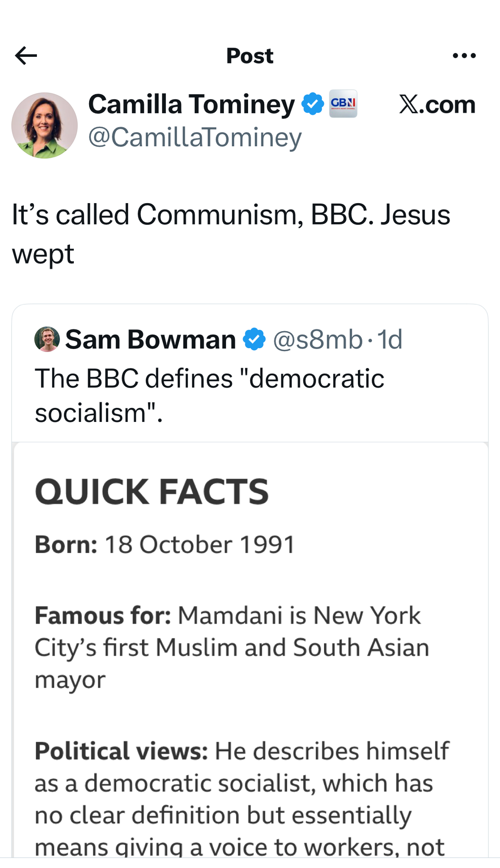Open the QUICK FACTS image heading
This screenshot has width=500, height=868.
(x=152, y=492)
